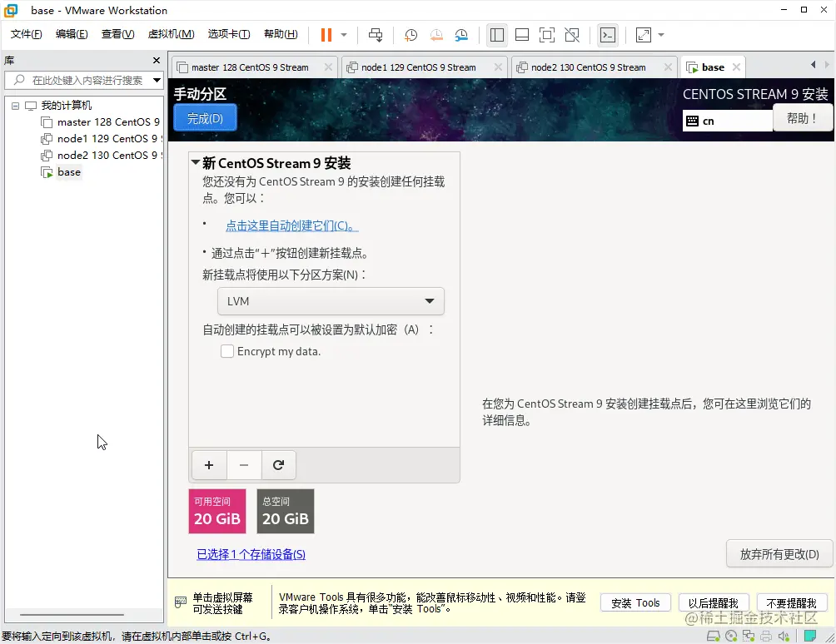This screenshot has width=836, height=644.
Task: Enter full screen mode
Action: 547,35
